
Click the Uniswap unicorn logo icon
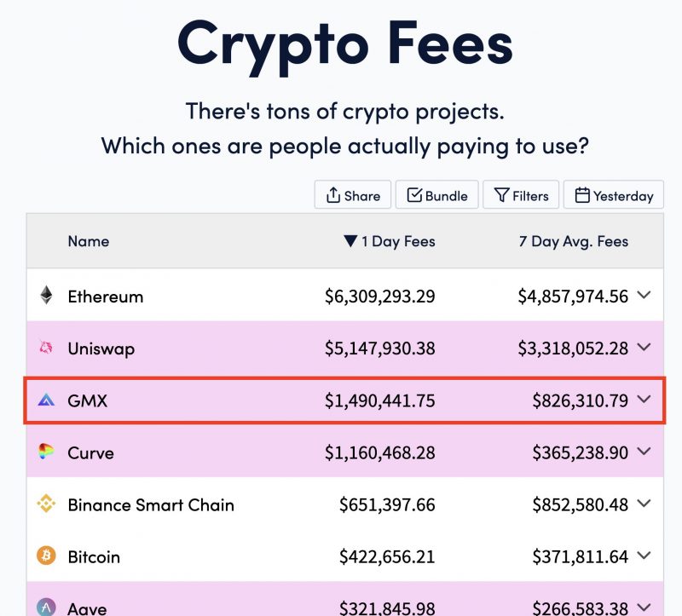pos(46,347)
